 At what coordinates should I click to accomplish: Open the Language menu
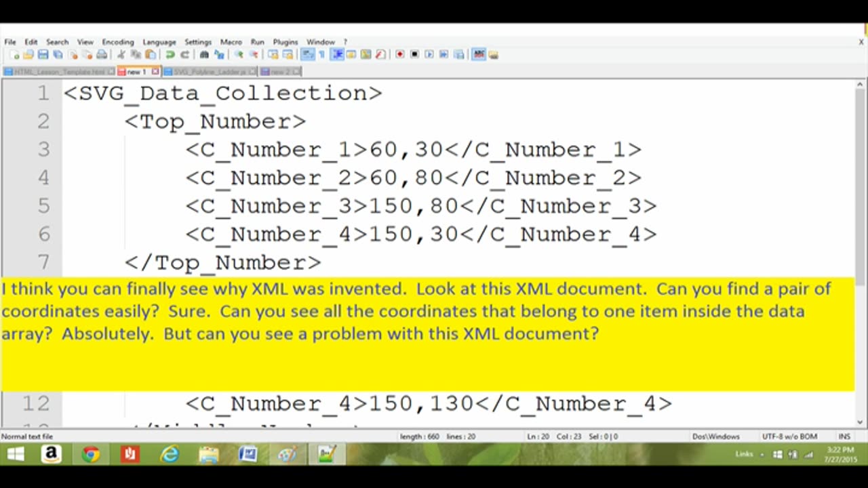click(x=159, y=42)
